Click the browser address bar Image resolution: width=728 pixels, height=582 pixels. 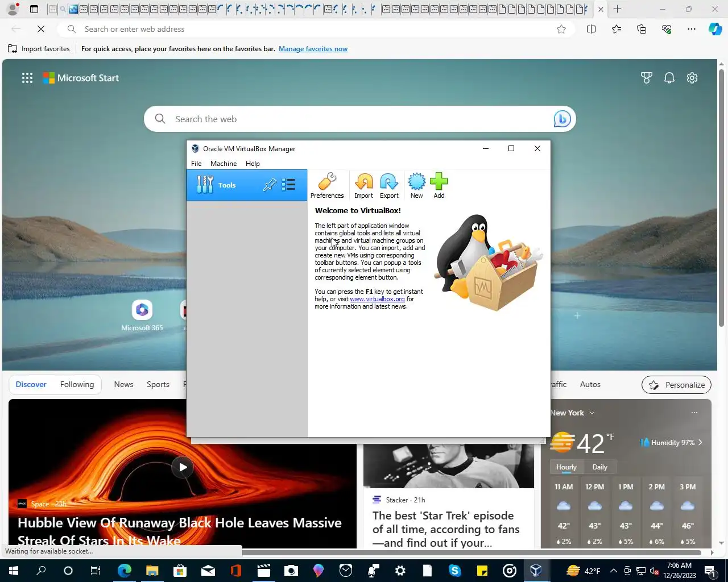316,29
